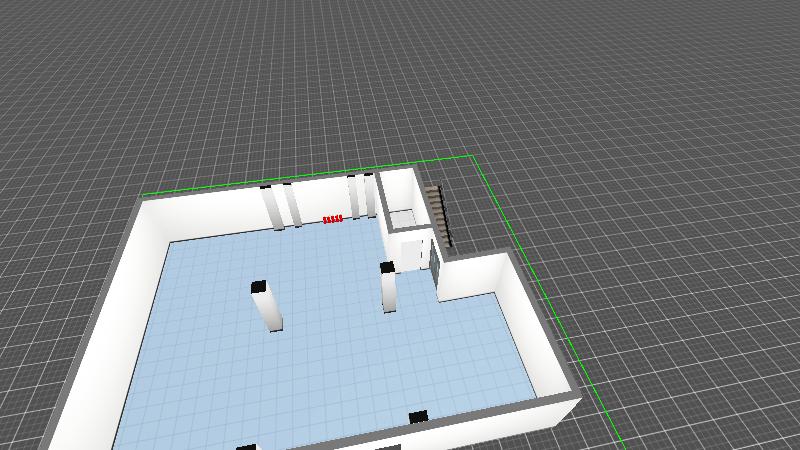
Task: Select the leftmost pillar on back wall
Action: pyautogui.click(x=271, y=208)
